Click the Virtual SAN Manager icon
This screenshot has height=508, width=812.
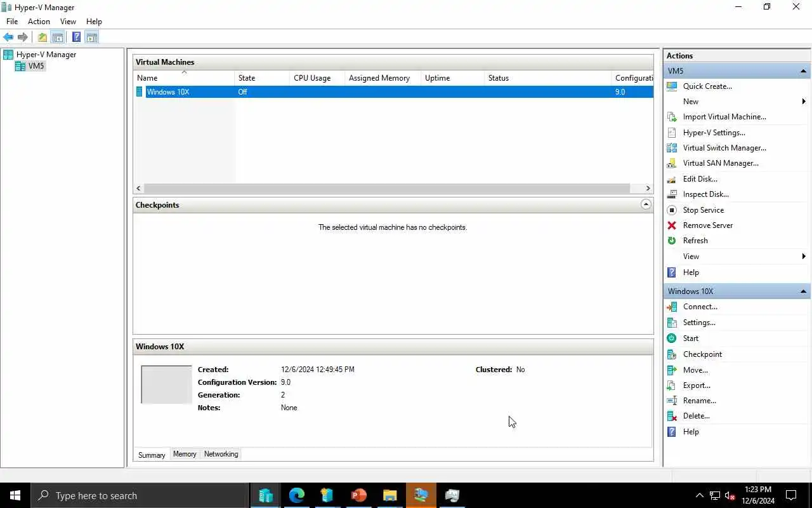coord(672,163)
